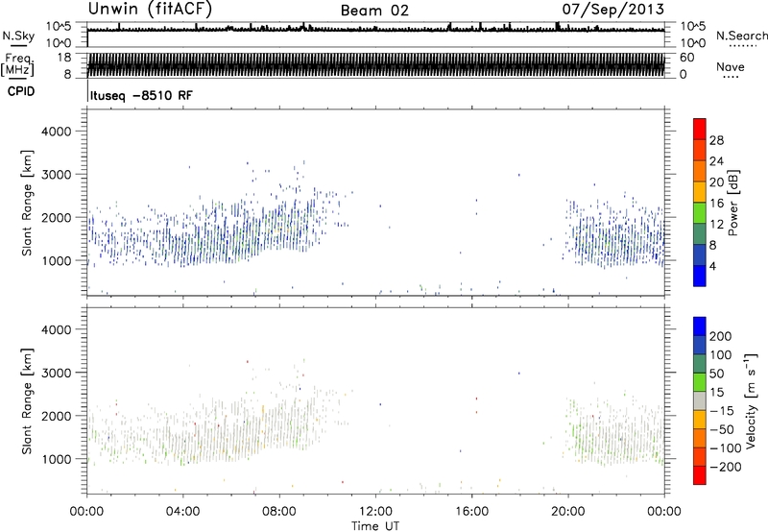Click the '28' Power colorbar tick label
This screenshot has height=532, width=768.
click(x=716, y=140)
